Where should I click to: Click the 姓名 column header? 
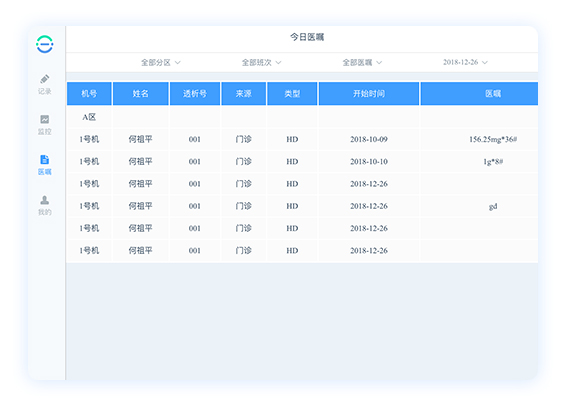[x=140, y=94]
